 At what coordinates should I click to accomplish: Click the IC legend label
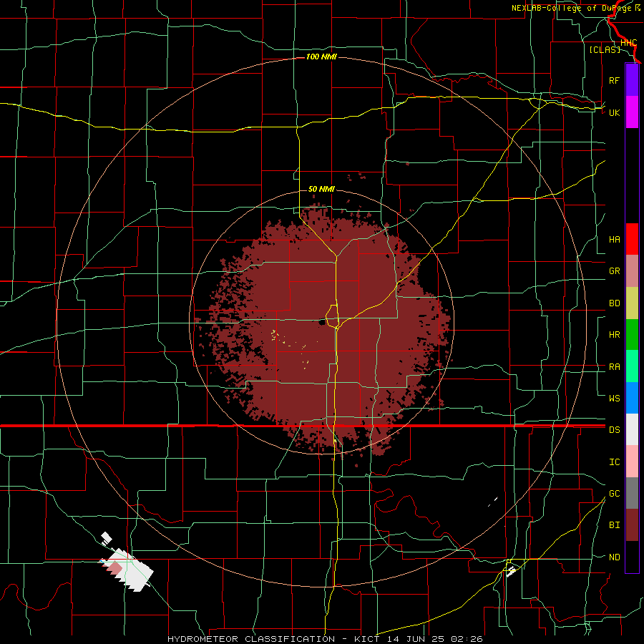(614, 462)
